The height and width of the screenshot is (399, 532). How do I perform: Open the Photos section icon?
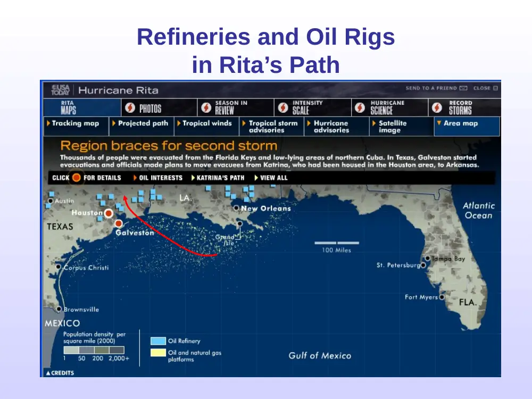click(x=130, y=108)
